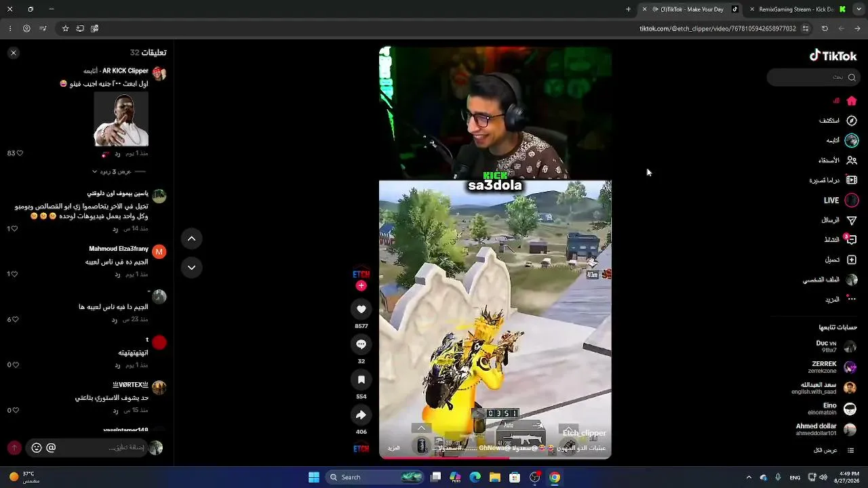Open the Chrome profile icon
Viewport: 868px width, 488px height.
click(x=26, y=28)
